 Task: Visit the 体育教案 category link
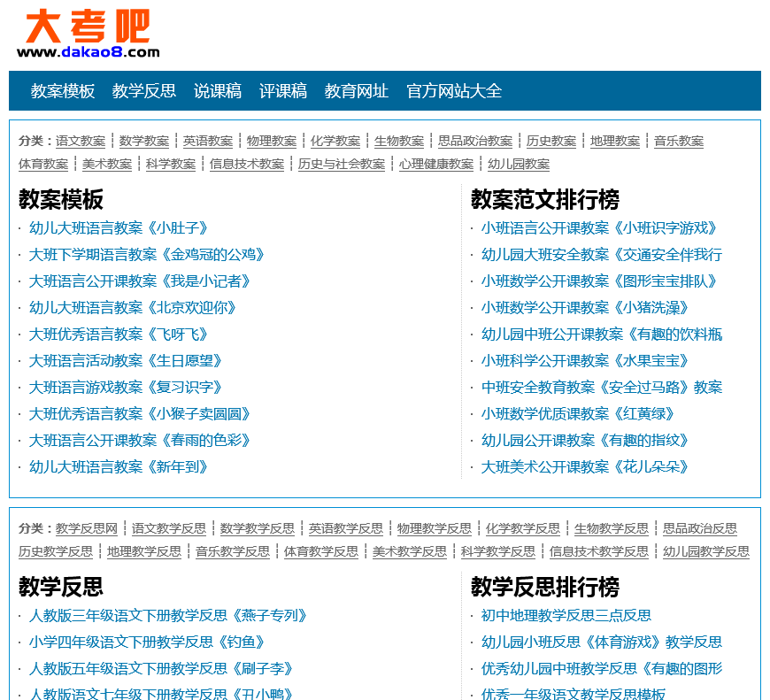click(x=43, y=164)
